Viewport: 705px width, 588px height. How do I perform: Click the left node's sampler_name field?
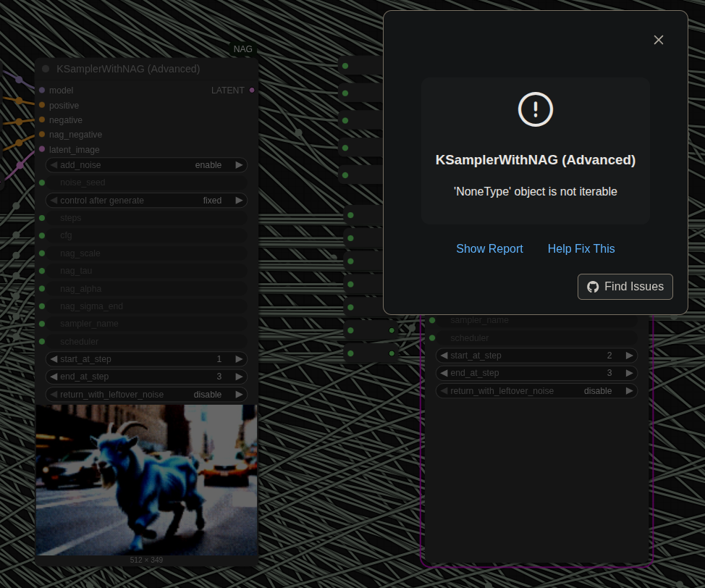click(x=147, y=324)
